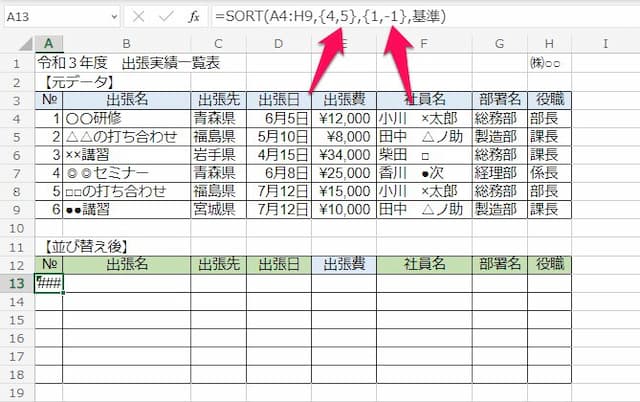This screenshot has height=402, width=640.
Task: Open the Insert Function fx dialog
Action: 194,17
